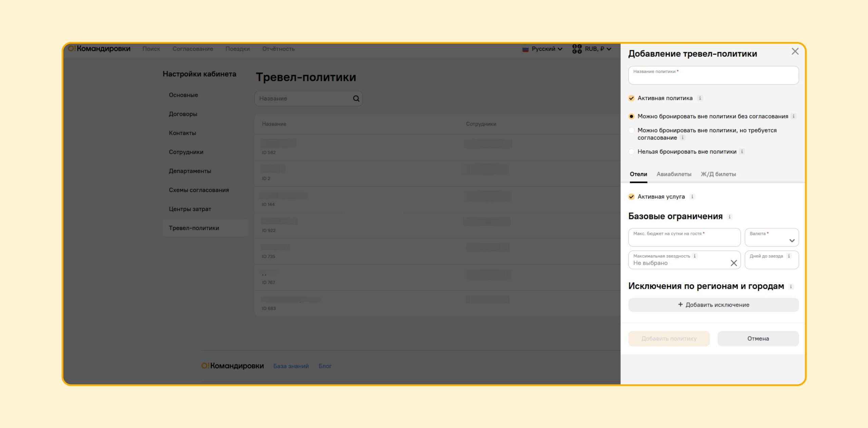868x428 pixels.
Task: Choose booking outside policy requiring согласование
Action: pos(631,130)
